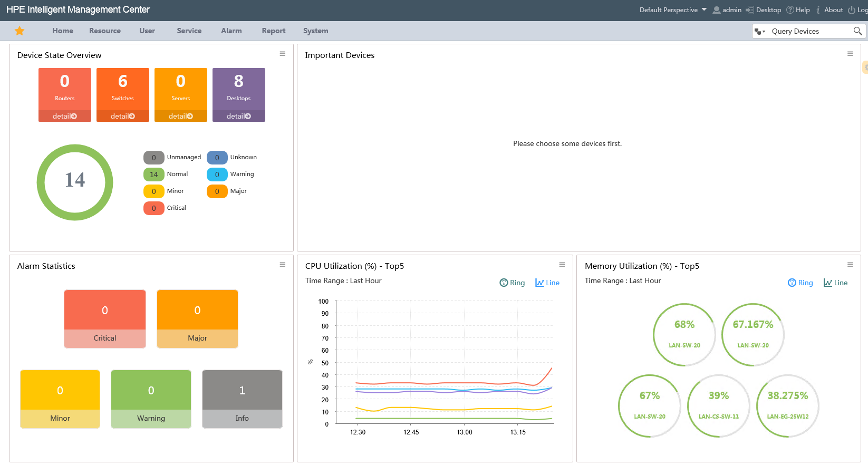The width and height of the screenshot is (868, 465).
Task: Click the Warning cyan count badge
Action: click(217, 175)
